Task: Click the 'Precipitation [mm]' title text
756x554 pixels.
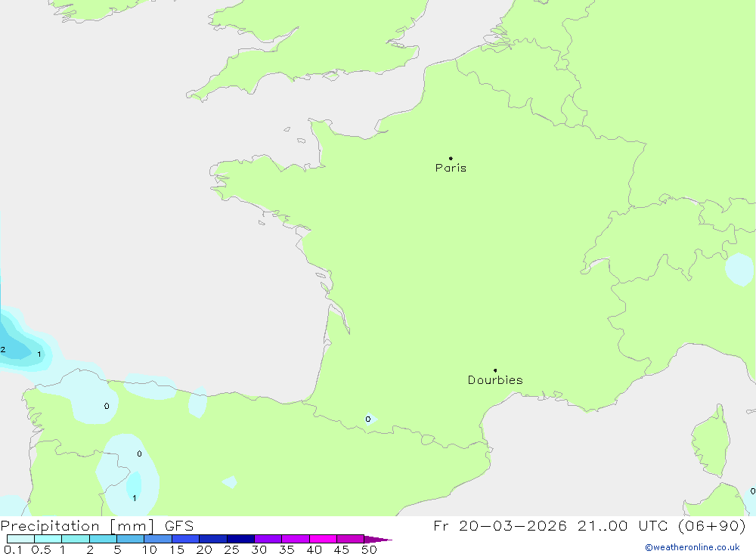Action: [x=77, y=526]
